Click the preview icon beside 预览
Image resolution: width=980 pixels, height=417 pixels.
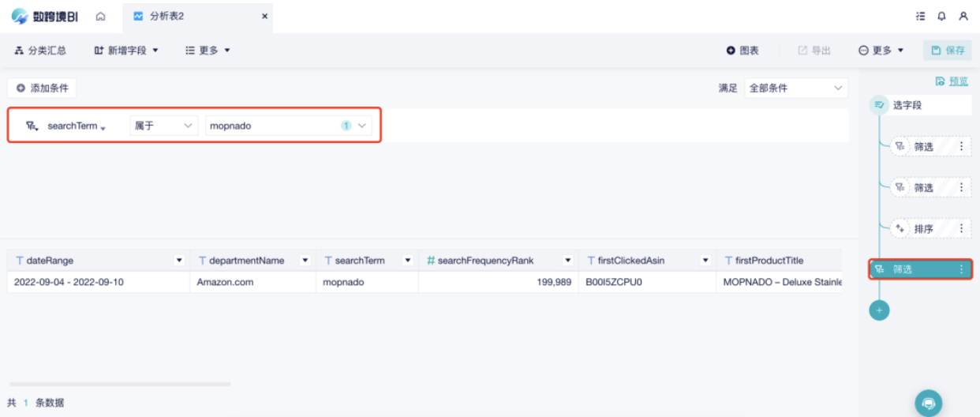pos(940,81)
